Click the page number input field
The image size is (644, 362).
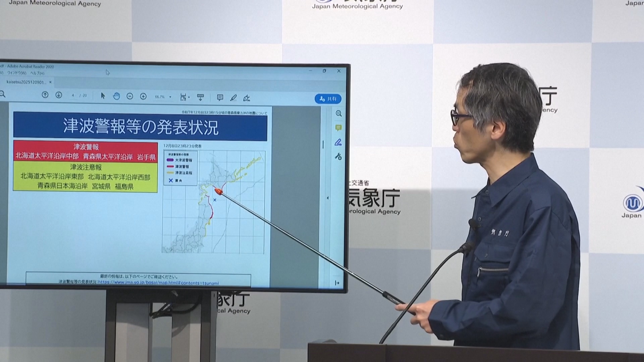[73, 96]
